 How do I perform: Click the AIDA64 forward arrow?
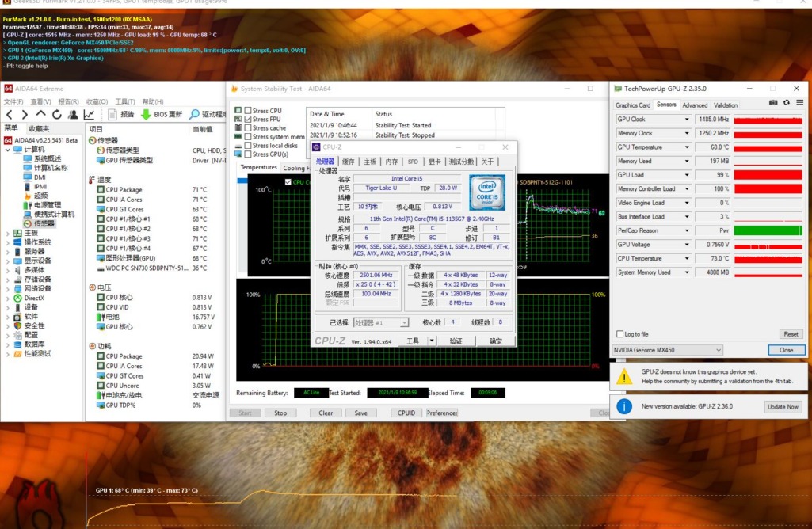click(25, 114)
